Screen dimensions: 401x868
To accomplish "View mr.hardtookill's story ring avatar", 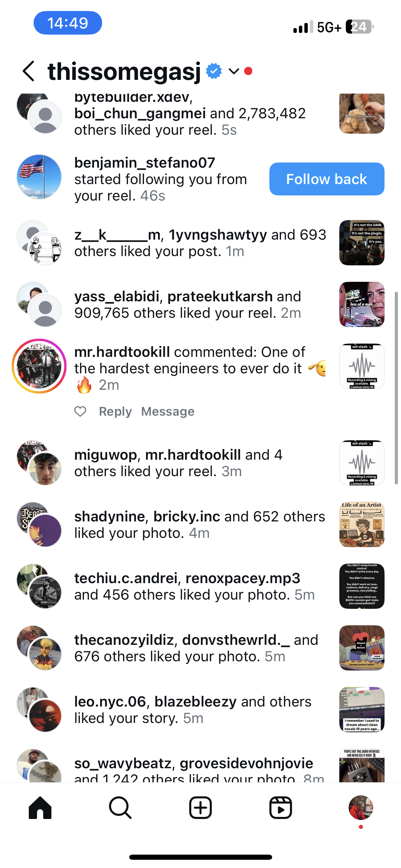I will pyautogui.click(x=39, y=366).
